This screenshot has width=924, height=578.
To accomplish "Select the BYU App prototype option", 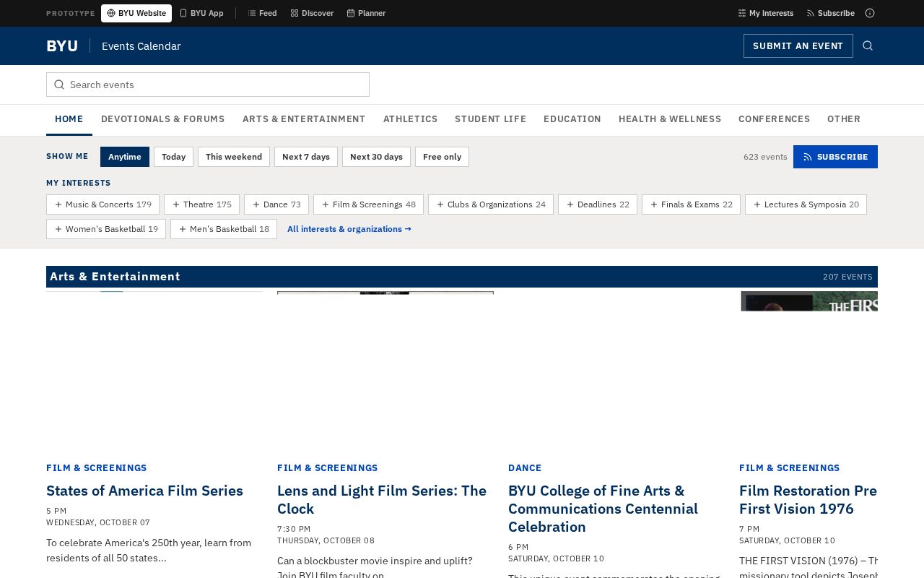I will tap(201, 13).
